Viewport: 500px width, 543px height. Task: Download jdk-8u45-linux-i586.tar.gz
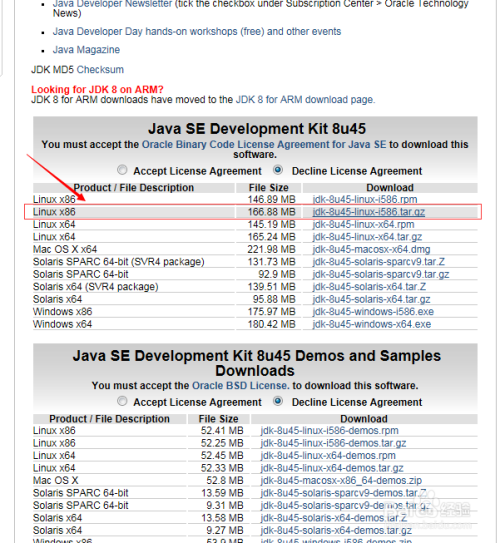click(368, 212)
